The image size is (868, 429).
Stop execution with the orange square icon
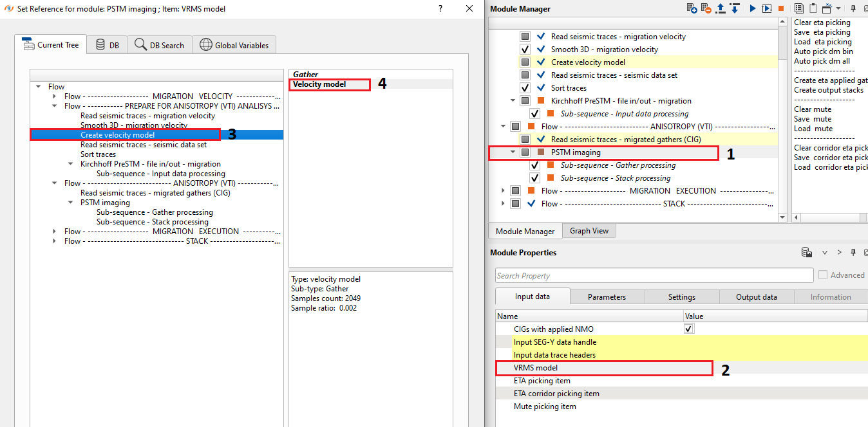pyautogui.click(x=780, y=8)
